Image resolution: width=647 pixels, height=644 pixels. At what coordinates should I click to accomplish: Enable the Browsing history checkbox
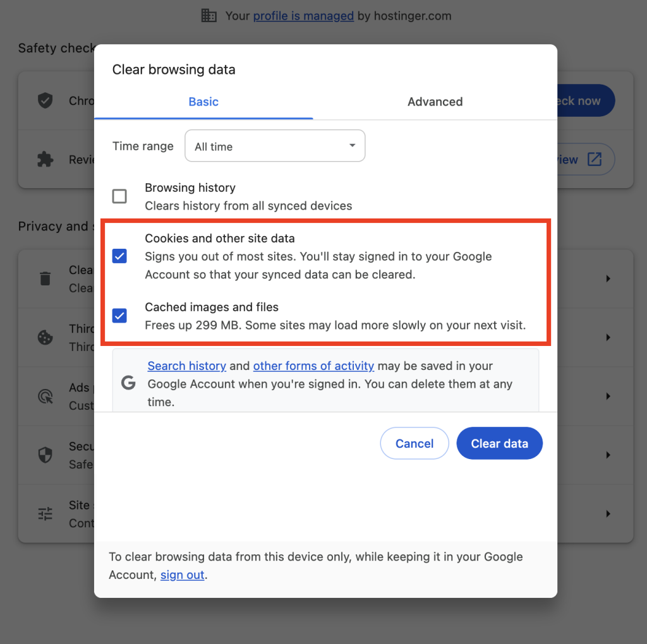click(119, 196)
